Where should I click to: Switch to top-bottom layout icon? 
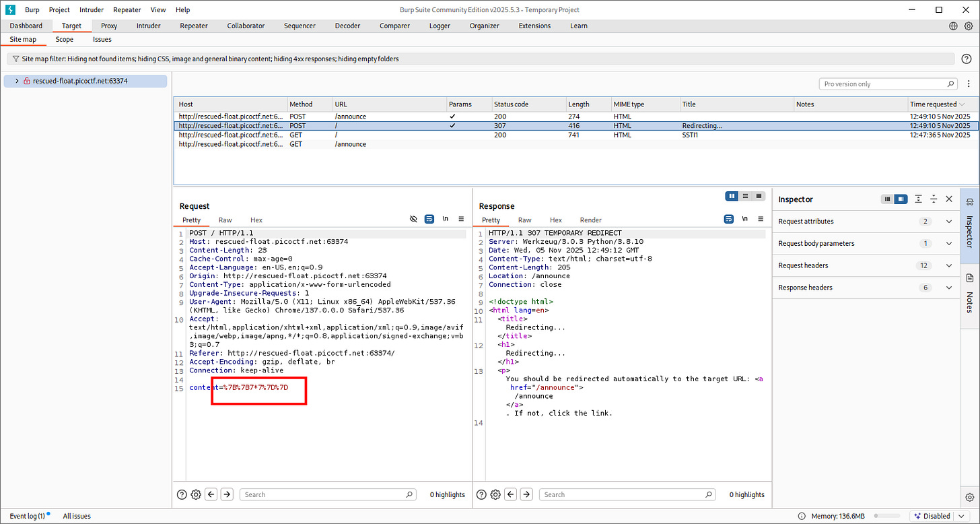745,196
